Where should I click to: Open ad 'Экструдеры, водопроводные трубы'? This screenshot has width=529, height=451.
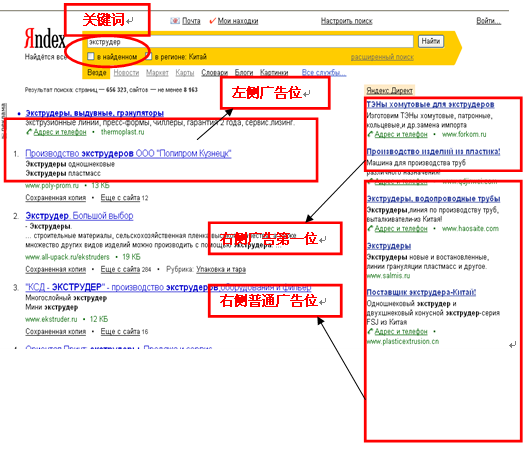click(x=433, y=199)
